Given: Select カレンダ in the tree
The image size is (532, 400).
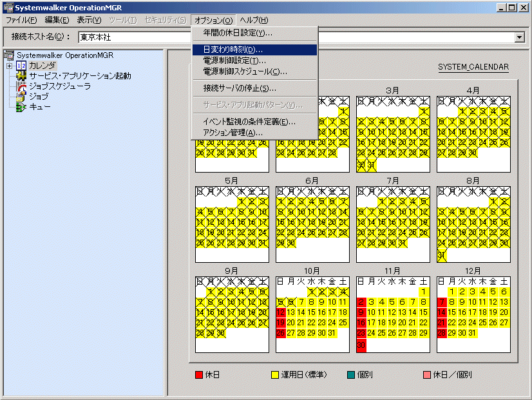Looking at the screenshot, I should tap(42, 66).
